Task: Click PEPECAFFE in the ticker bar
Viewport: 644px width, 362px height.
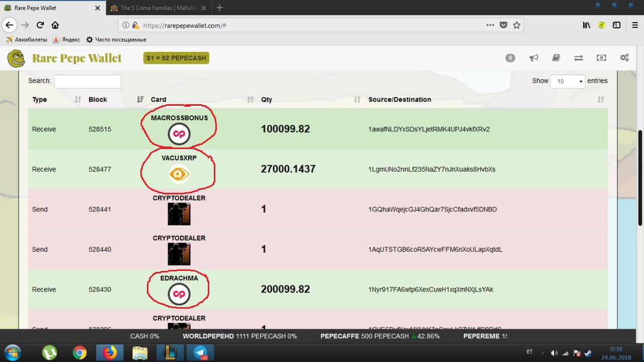Action: coord(340,336)
